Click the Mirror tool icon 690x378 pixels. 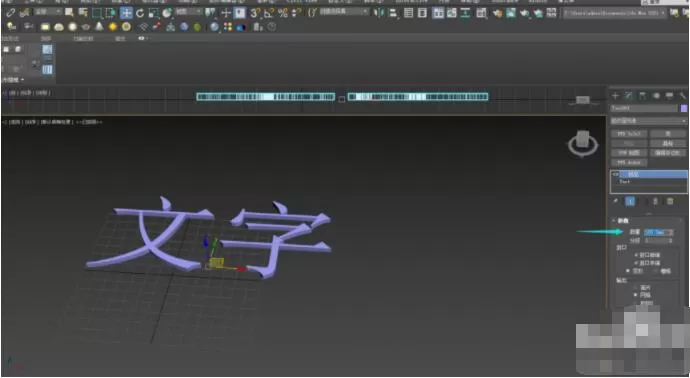pos(379,13)
